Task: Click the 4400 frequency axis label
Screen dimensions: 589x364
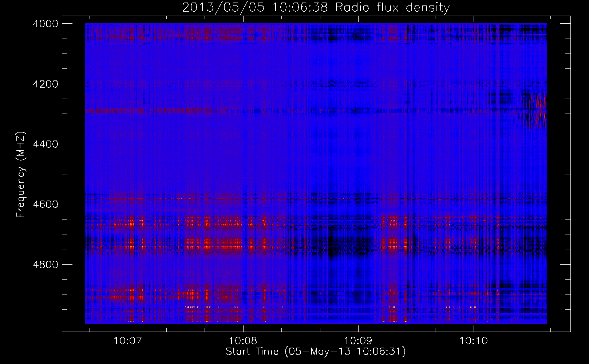Action: [46, 144]
